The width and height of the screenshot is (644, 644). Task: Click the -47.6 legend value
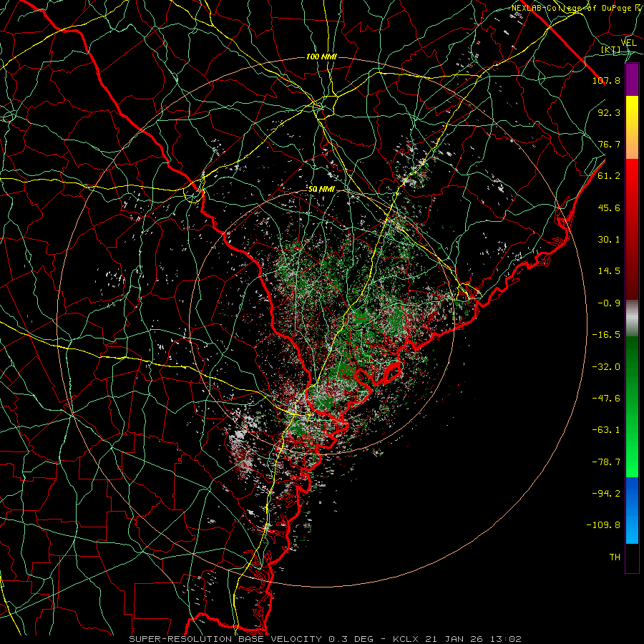pos(606,399)
